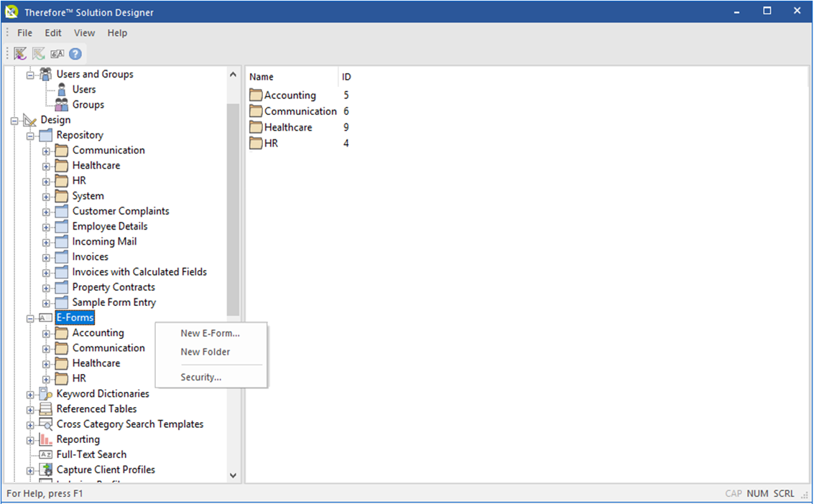Select the Groups icon under Users and Groups

click(62, 104)
